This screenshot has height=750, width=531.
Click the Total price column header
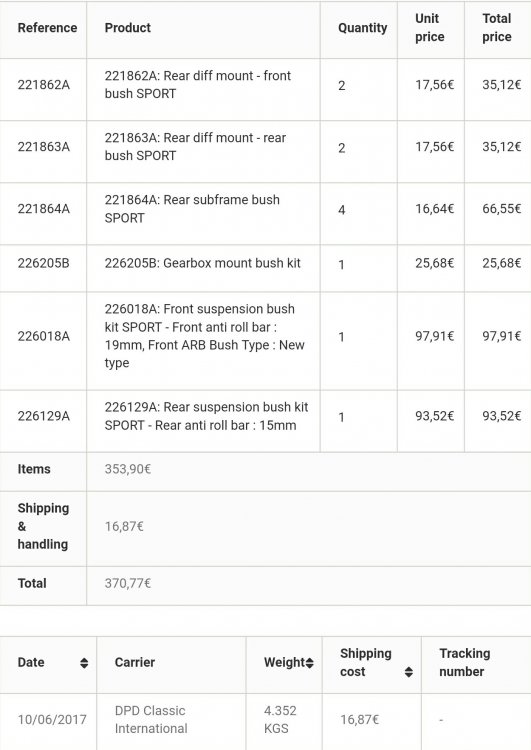[497, 28]
